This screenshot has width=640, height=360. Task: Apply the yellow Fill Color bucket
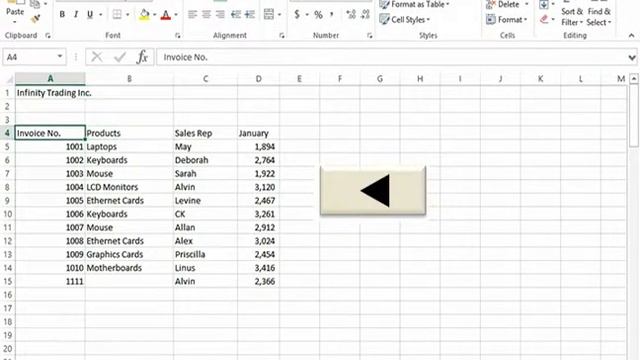click(144, 15)
